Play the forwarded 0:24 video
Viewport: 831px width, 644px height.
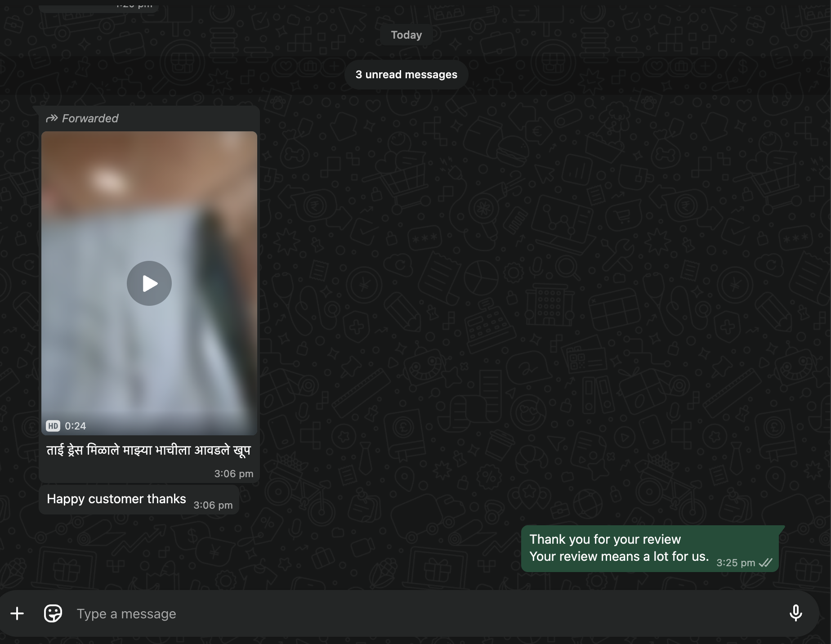point(149,283)
